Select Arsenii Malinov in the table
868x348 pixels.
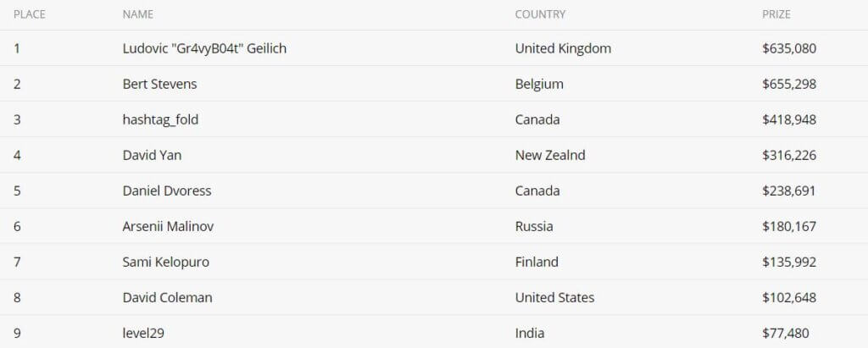click(168, 226)
